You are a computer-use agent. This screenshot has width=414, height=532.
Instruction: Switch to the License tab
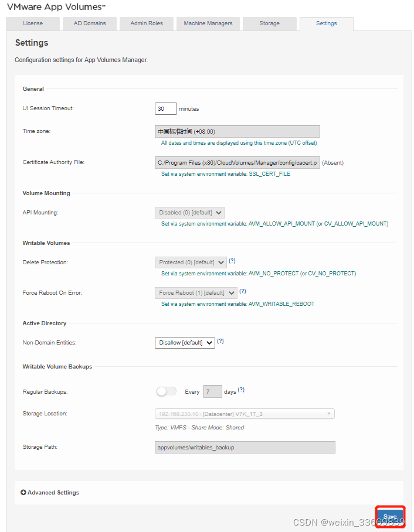[33, 23]
